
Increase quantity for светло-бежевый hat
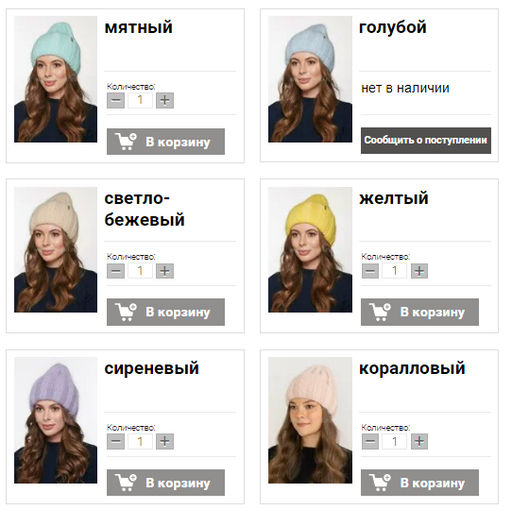(165, 271)
